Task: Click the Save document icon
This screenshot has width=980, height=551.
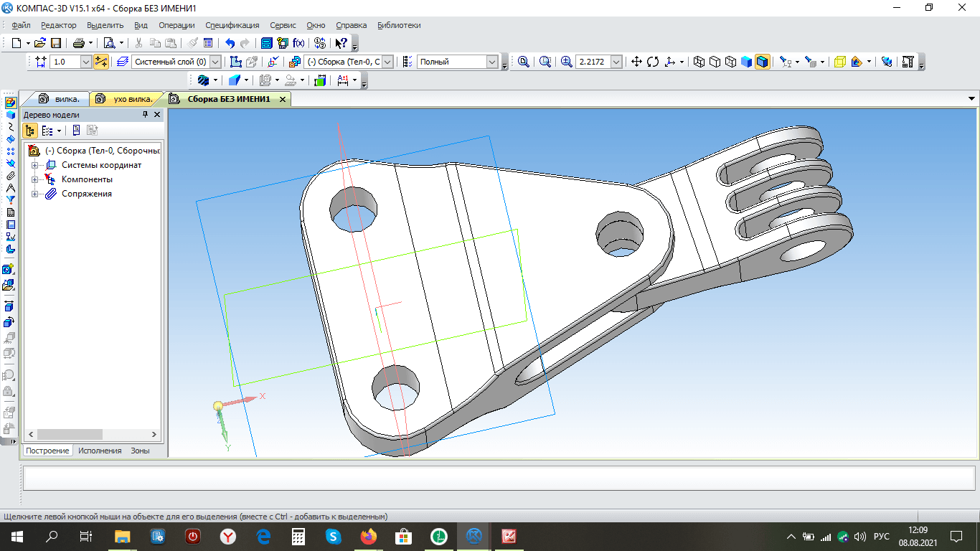Action: 55,43
